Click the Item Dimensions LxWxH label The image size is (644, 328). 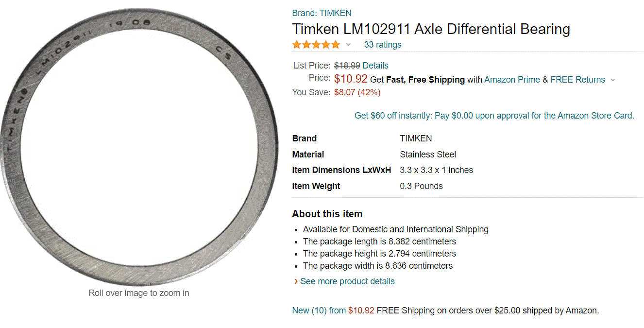coord(341,170)
